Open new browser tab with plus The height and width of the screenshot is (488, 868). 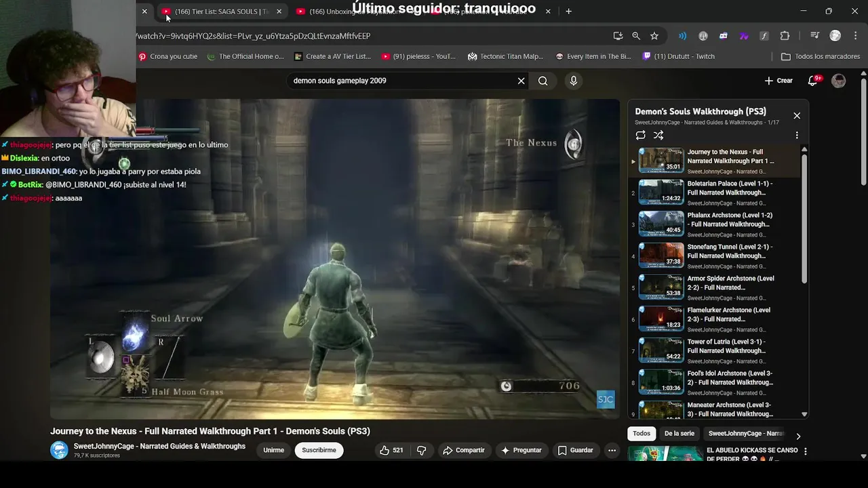click(x=568, y=11)
